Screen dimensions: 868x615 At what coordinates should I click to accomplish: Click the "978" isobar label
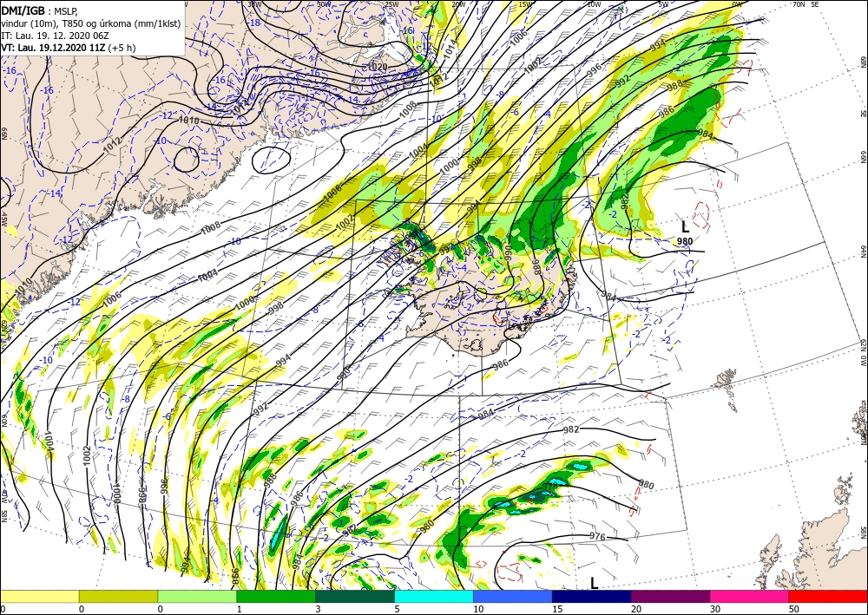coord(549,486)
